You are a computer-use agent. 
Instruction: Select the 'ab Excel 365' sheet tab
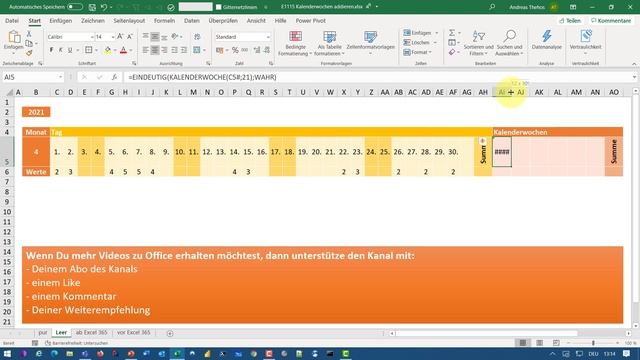coord(91,333)
